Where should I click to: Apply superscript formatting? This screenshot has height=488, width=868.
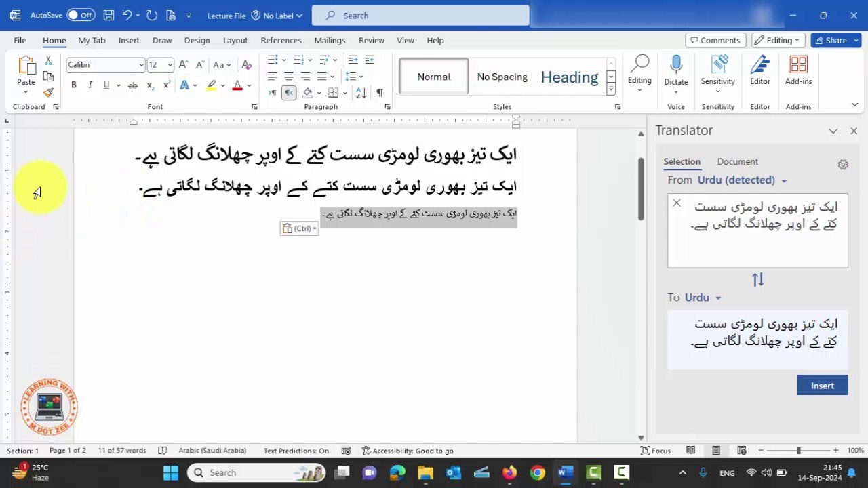click(166, 85)
